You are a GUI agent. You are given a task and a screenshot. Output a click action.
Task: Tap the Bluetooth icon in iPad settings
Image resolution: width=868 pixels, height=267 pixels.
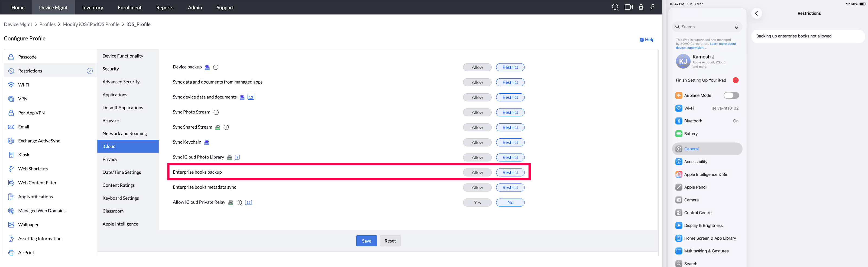point(679,121)
